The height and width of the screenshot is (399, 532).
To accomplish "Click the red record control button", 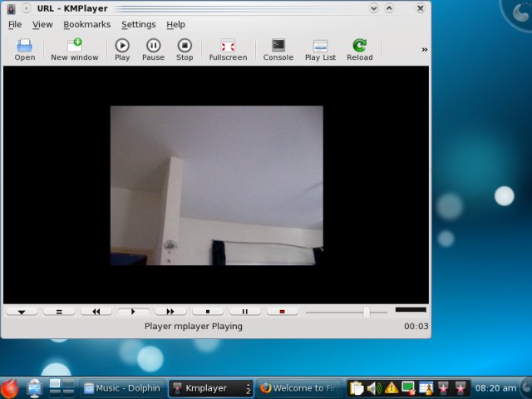I will pos(283,312).
